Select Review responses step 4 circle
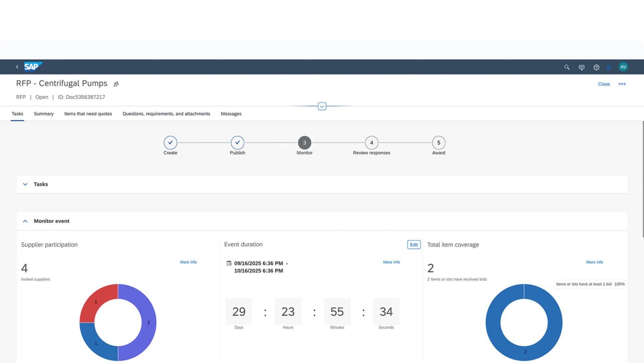 point(371,143)
